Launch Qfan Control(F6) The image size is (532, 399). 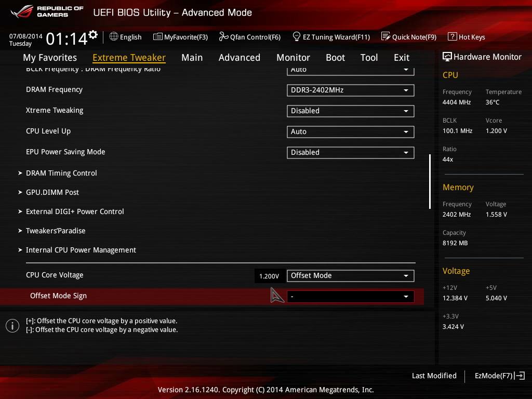(250, 37)
